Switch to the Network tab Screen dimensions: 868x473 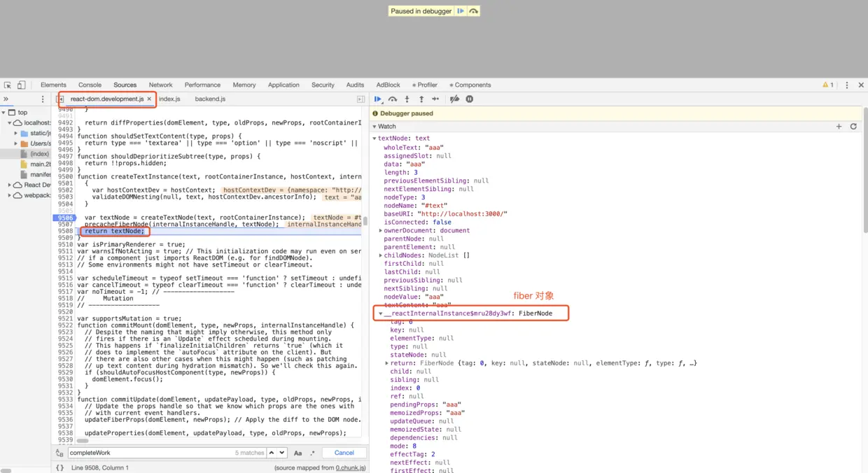click(160, 85)
